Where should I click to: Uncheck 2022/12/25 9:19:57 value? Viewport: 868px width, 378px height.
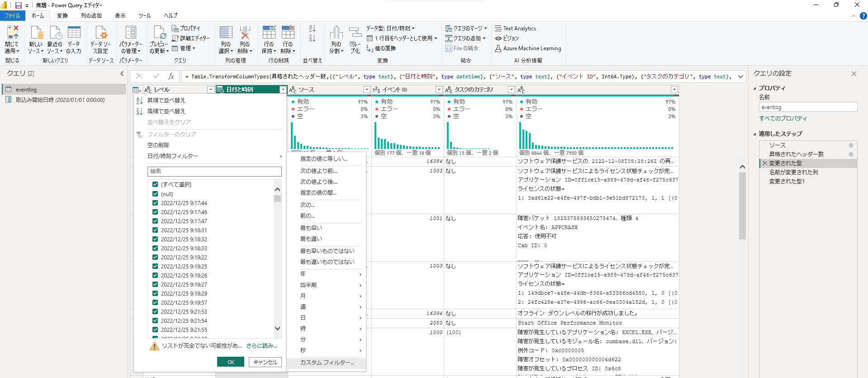155,302
